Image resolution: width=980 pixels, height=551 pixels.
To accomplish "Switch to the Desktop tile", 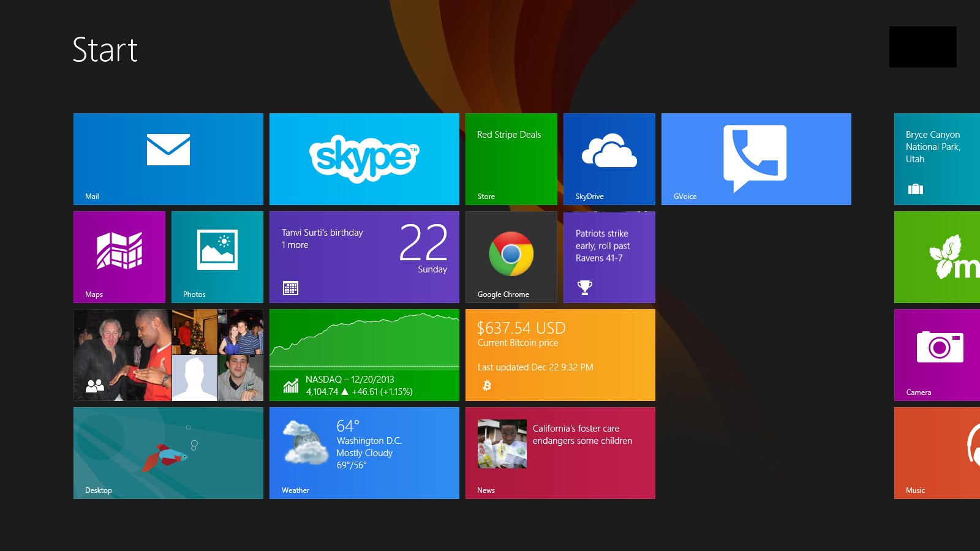I will tap(168, 452).
